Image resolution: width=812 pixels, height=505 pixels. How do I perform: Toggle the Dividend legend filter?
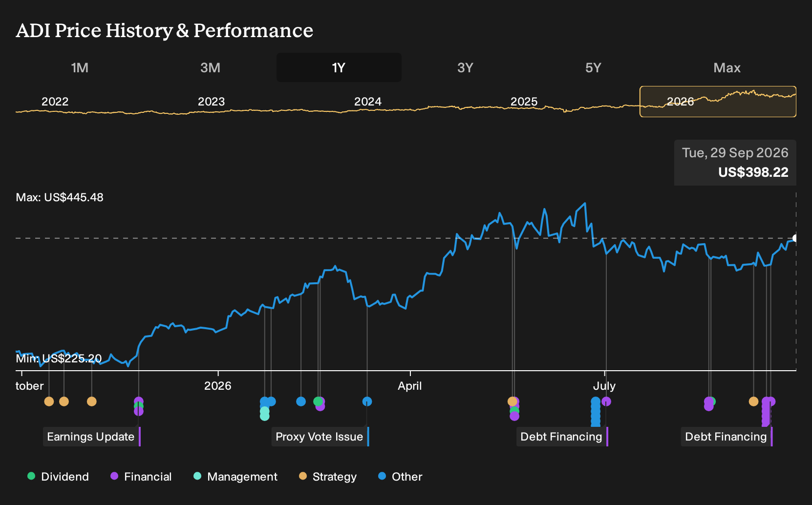pos(58,477)
